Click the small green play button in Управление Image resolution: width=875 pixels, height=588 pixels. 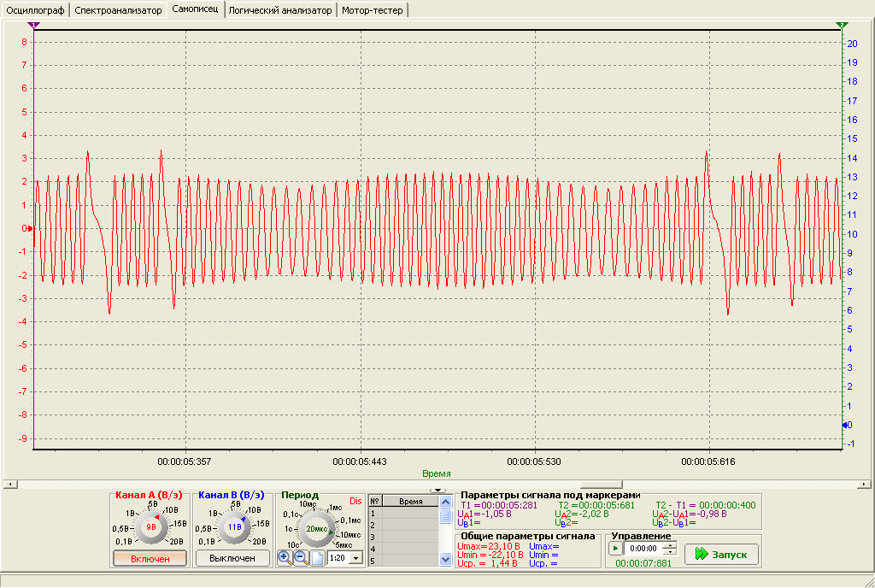click(x=615, y=549)
